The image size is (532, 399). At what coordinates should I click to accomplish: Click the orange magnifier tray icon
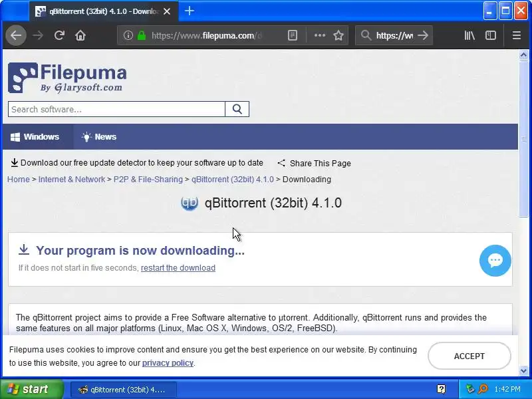[483, 389]
